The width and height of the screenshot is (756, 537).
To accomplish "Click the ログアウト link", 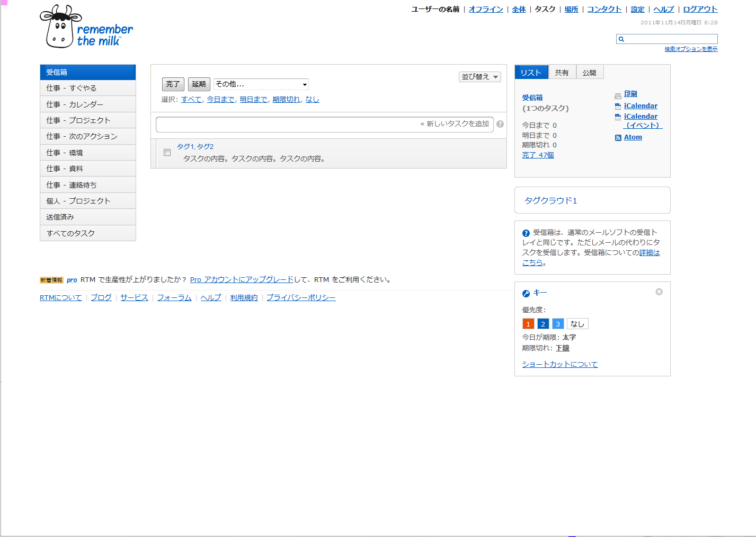I will [x=700, y=10].
